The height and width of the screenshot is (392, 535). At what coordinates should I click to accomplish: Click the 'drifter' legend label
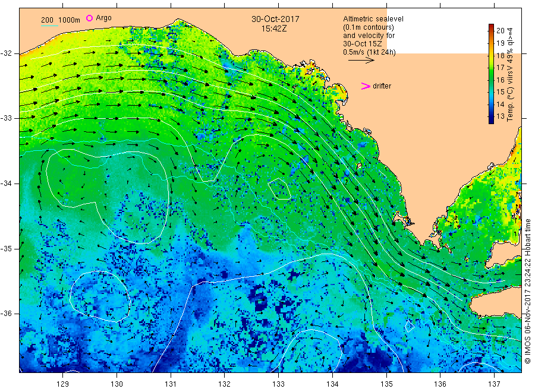pyautogui.click(x=382, y=86)
